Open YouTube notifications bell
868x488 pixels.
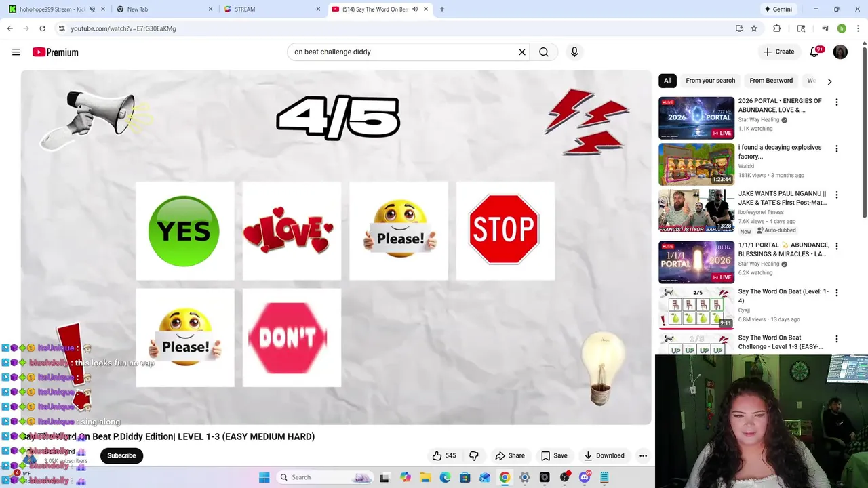point(814,52)
